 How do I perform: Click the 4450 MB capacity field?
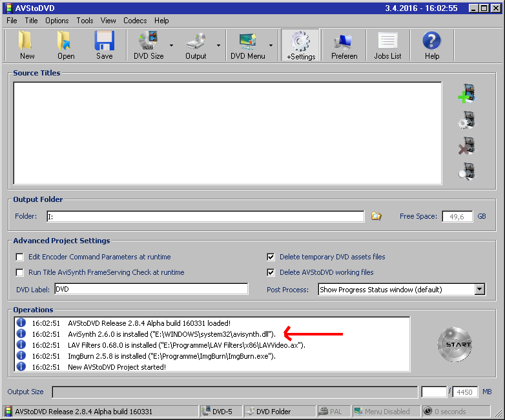(465, 392)
